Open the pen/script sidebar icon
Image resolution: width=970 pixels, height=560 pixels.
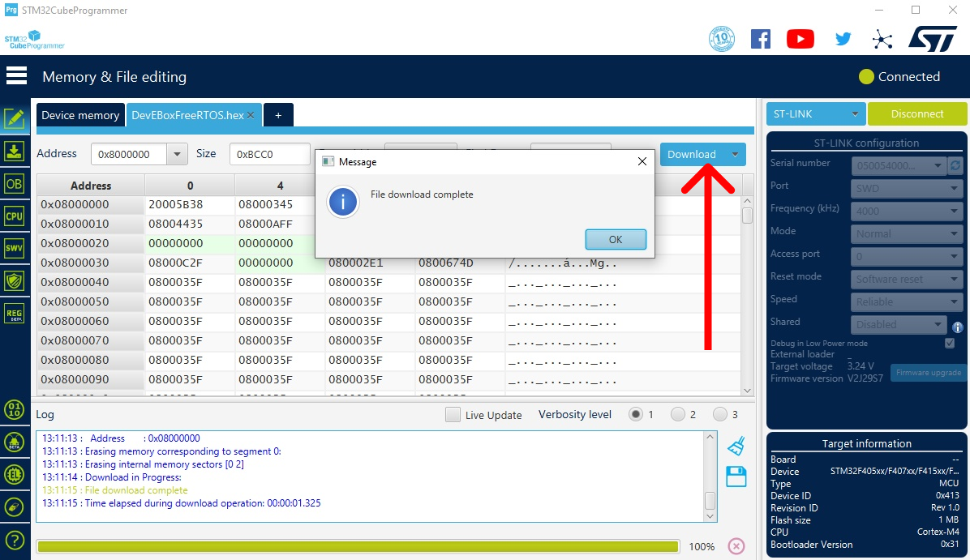15,507
